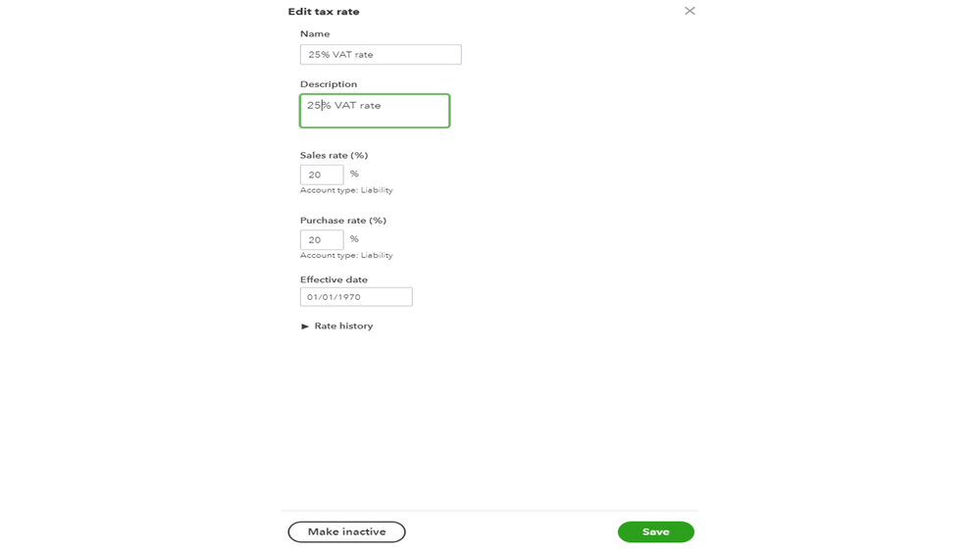Click the Edit tax rate heading
Viewport: 980px width, 551px height.
click(x=323, y=12)
